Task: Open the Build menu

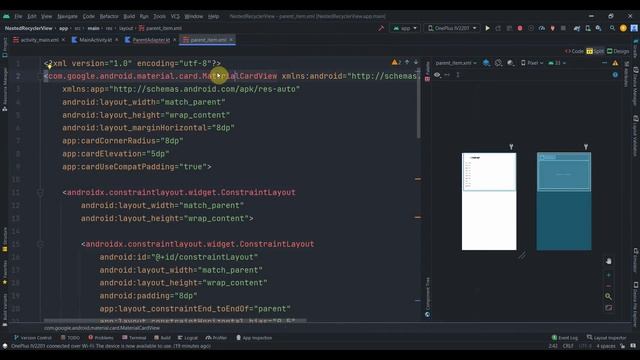Action: (129, 16)
